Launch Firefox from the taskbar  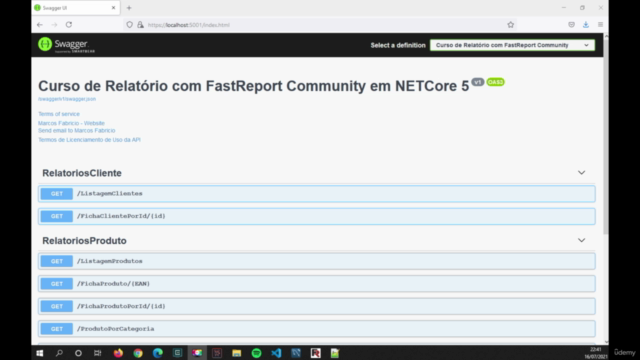pos(118,353)
